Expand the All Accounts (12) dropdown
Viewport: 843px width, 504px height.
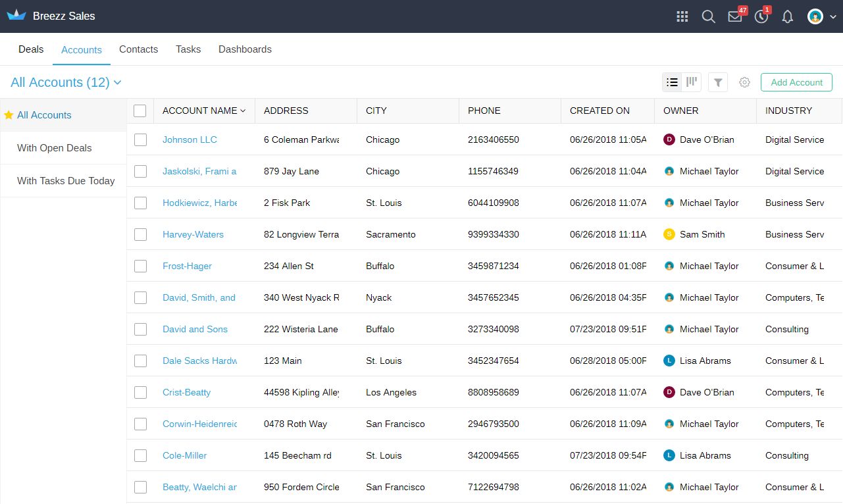66,82
